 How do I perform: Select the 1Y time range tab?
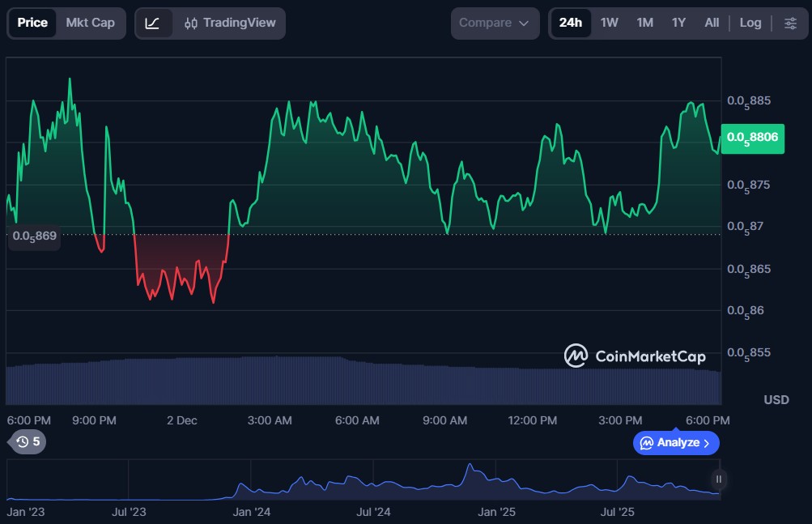coord(678,23)
